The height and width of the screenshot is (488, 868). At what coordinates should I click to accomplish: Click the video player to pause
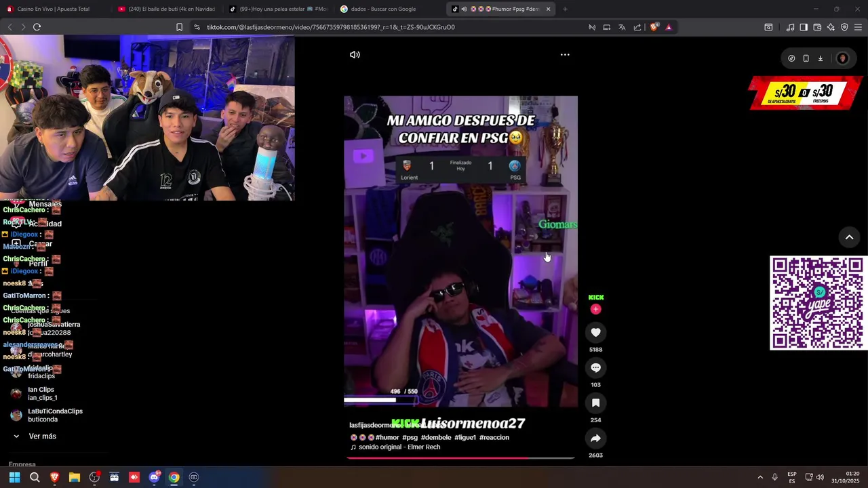click(460, 251)
